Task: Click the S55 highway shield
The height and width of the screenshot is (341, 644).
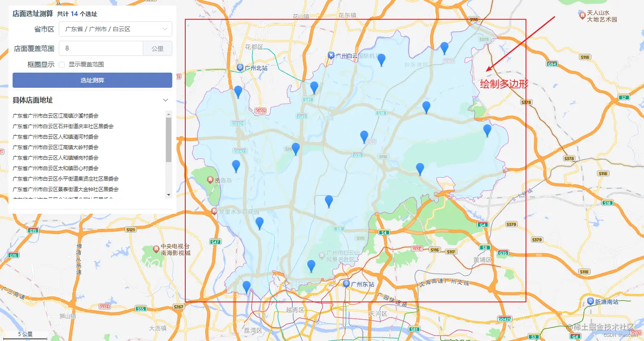Action: coord(141,309)
